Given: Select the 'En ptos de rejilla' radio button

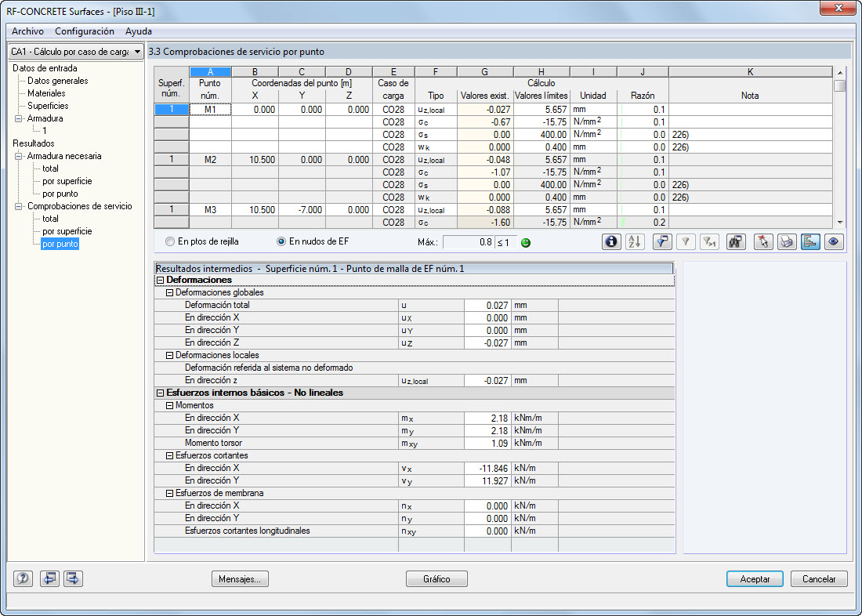Looking at the screenshot, I should [x=170, y=241].
